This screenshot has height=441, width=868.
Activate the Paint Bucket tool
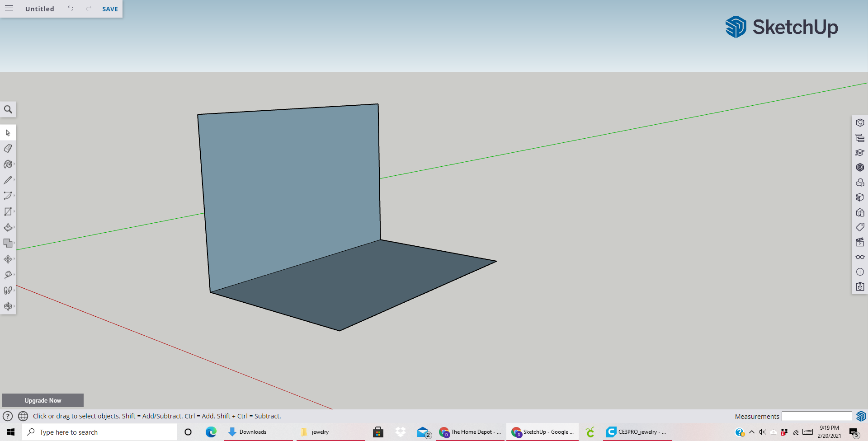[8, 164]
